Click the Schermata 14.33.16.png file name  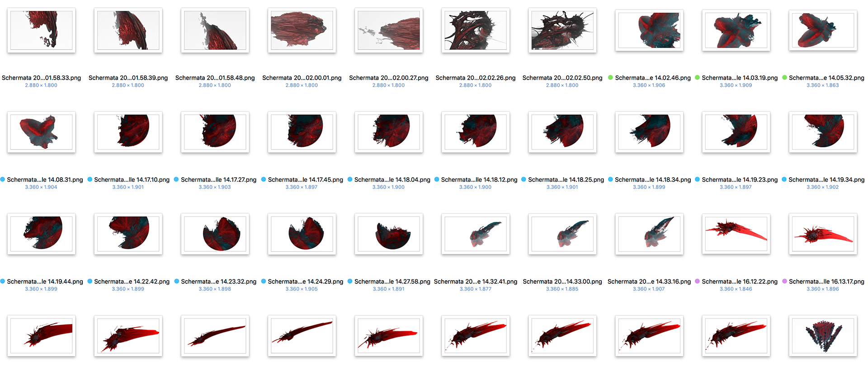(x=649, y=282)
